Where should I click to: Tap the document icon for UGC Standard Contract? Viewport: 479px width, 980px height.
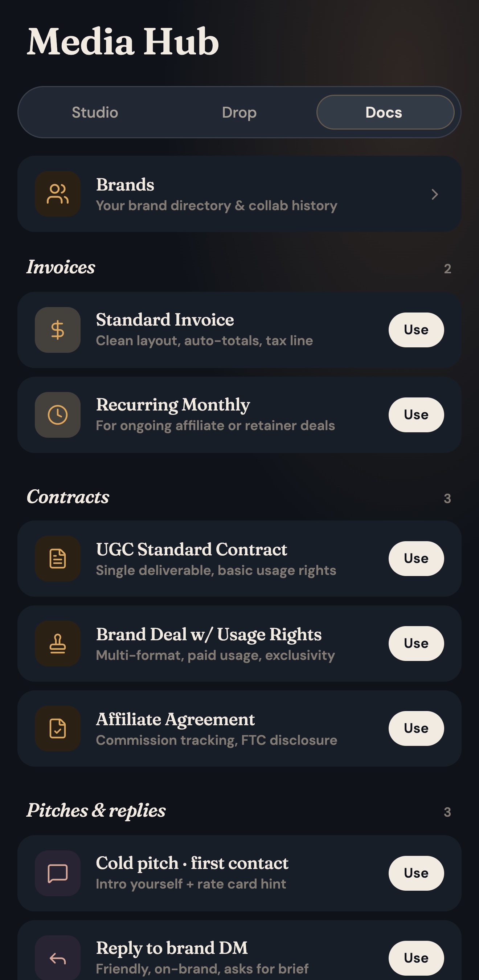57,559
